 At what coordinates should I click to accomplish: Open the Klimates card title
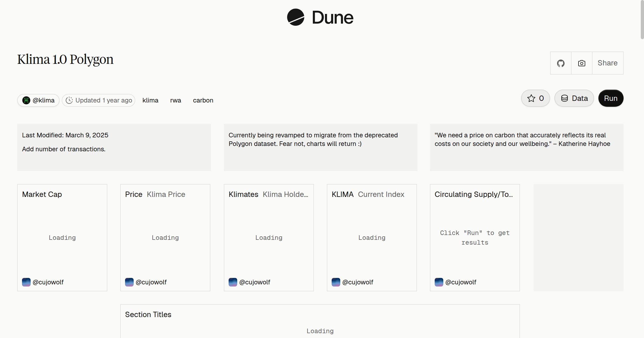268,194
